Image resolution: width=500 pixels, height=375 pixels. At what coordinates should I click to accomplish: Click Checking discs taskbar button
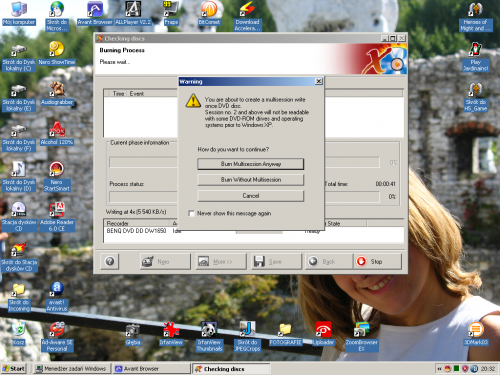(x=231, y=368)
